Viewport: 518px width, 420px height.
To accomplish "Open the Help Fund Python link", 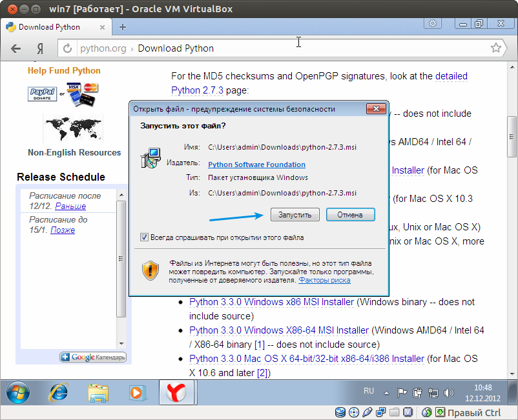I will point(64,70).
